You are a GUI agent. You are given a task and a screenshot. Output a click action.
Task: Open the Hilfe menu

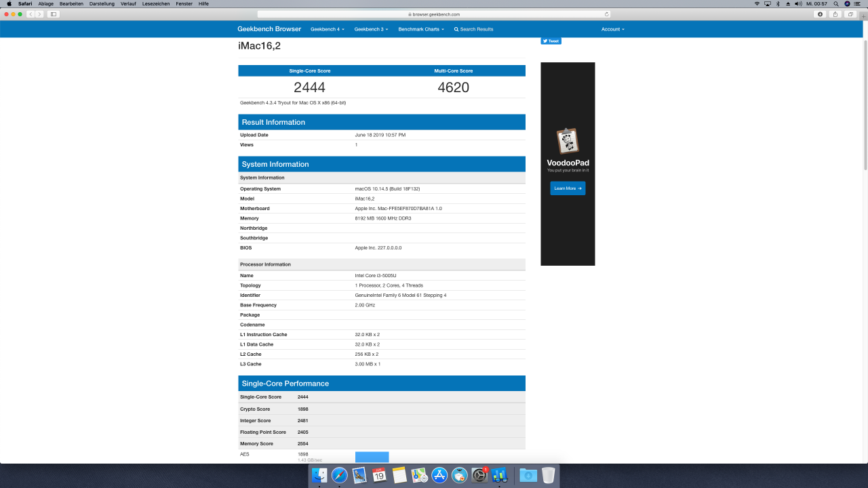[x=203, y=3]
